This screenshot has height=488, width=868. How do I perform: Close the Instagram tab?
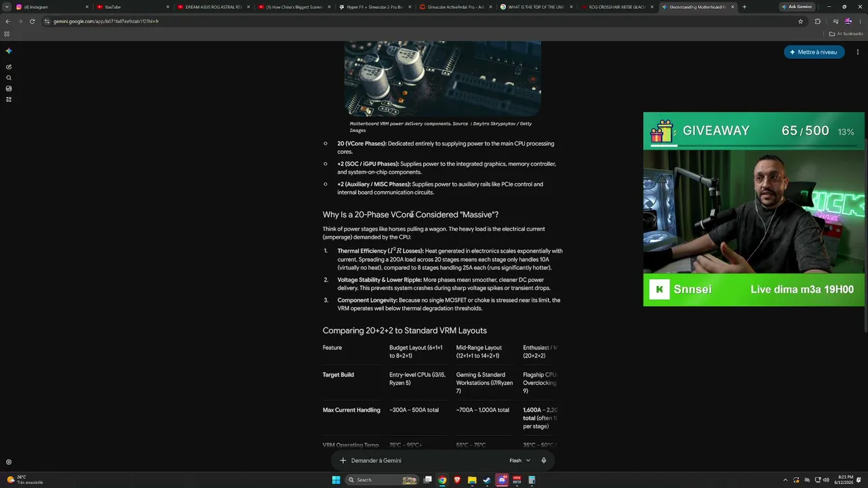pos(87,7)
